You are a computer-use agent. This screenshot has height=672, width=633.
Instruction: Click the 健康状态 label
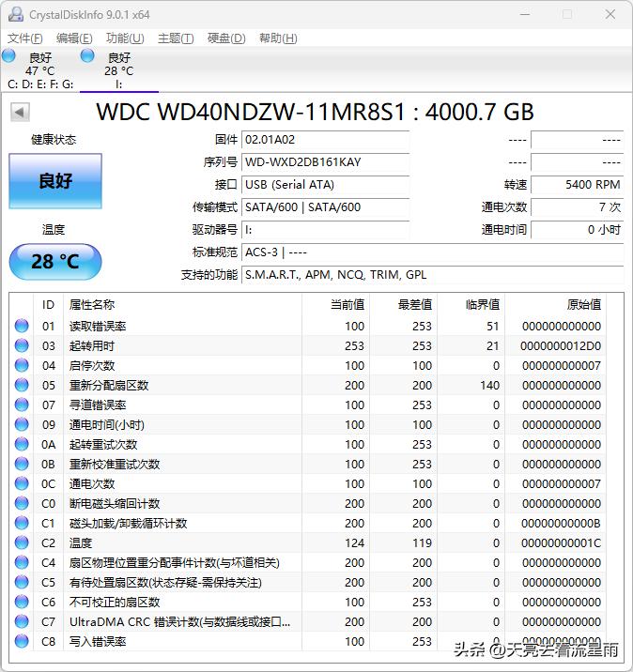[54, 140]
